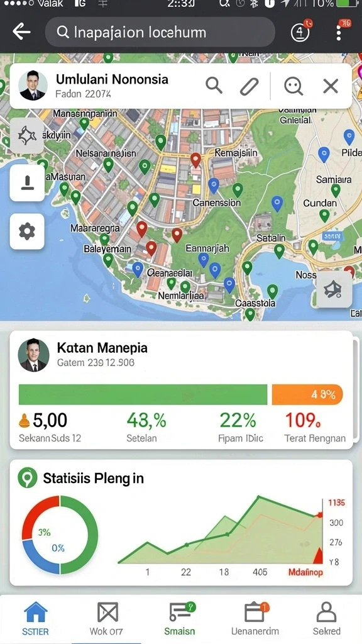
Task: Tap the back arrow in top bar
Action: tap(21, 31)
